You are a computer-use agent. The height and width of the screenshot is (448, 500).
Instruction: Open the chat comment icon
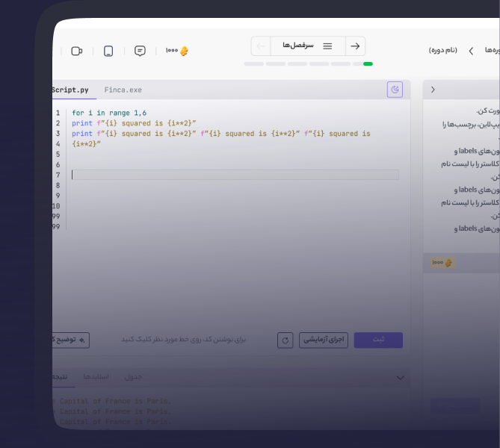pyautogui.click(x=140, y=51)
